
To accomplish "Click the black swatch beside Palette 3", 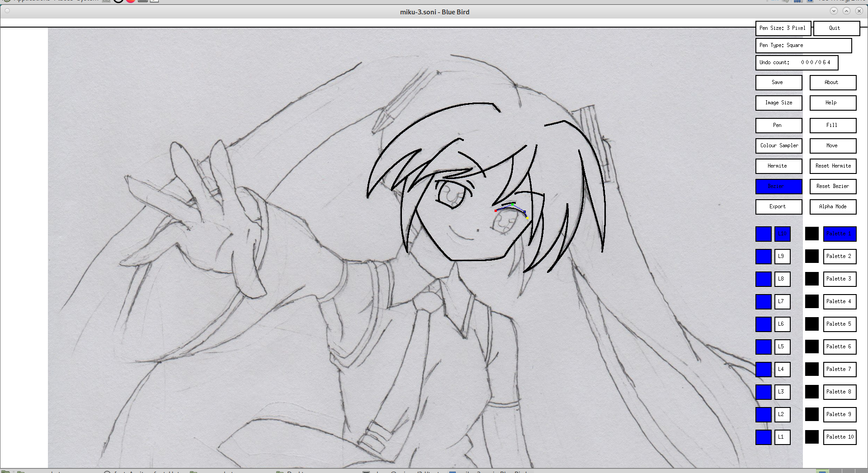I will pos(812,279).
